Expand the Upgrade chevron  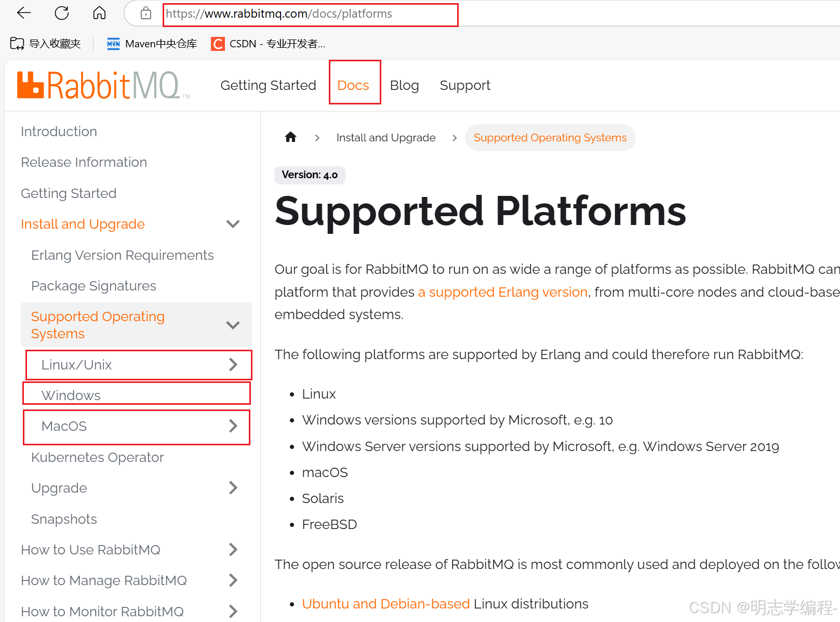pyautogui.click(x=233, y=488)
